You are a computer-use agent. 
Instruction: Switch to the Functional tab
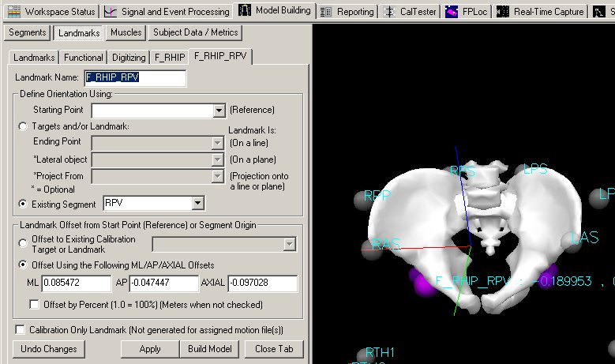coord(84,58)
